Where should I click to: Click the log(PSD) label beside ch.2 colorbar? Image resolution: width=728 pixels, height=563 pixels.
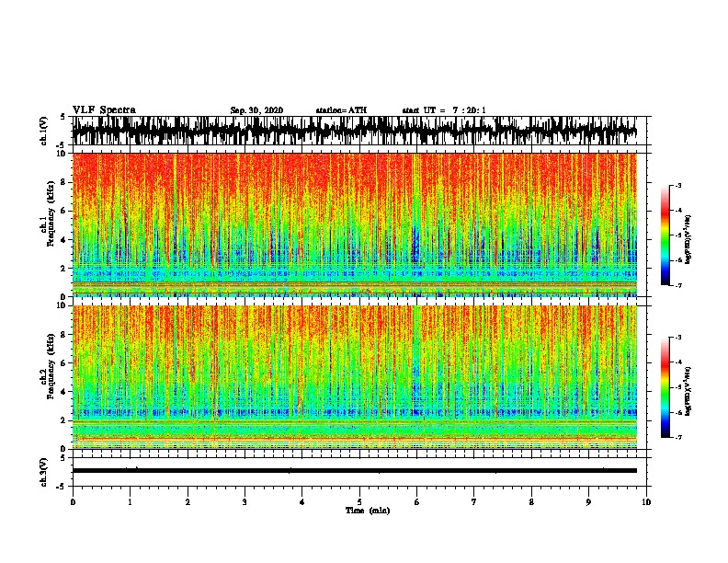coord(688,392)
